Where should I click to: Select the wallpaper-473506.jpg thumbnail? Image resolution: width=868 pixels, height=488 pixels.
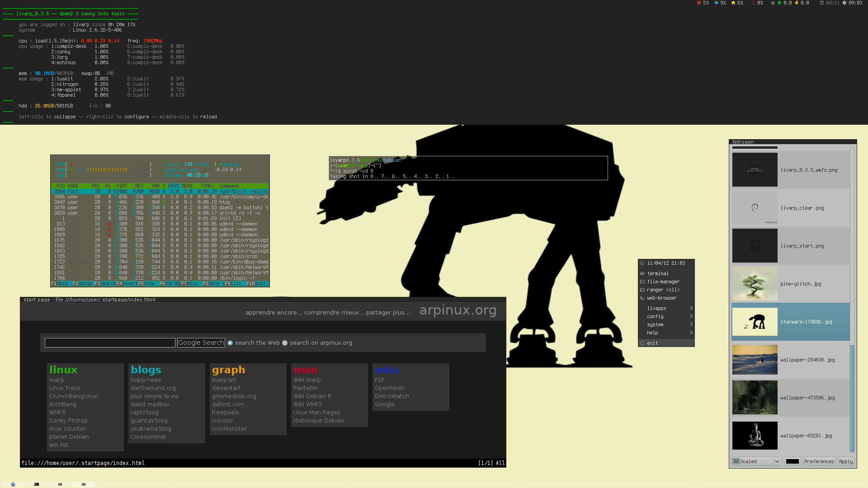[x=755, y=398]
